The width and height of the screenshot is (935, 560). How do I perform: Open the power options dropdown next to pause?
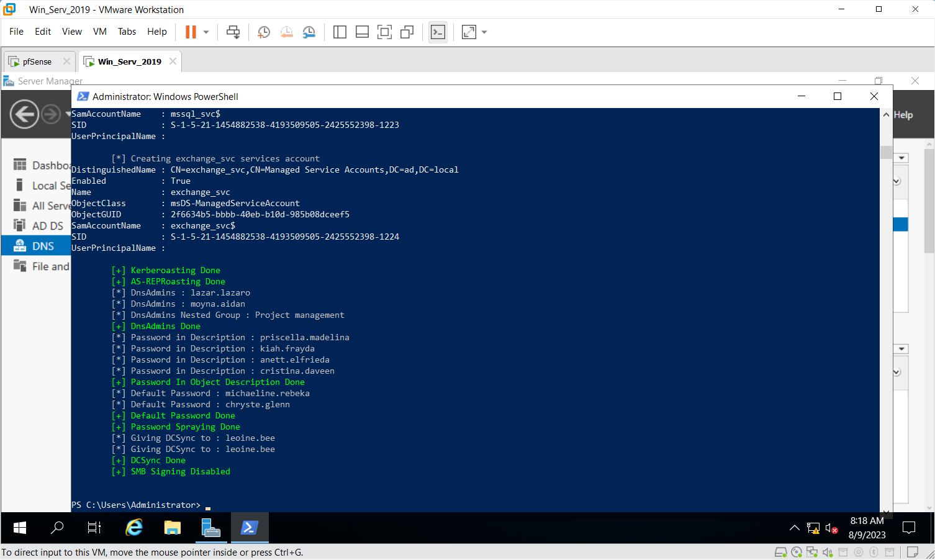click(206, 32)
